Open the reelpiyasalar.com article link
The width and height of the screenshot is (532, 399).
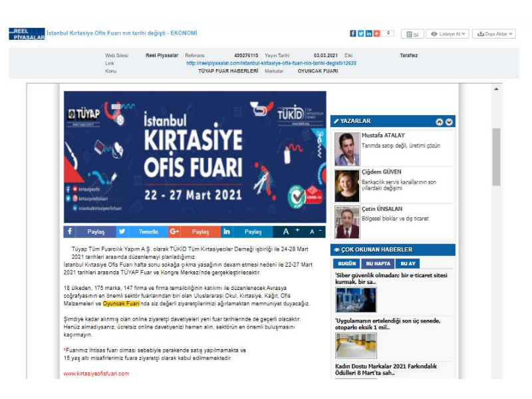tap(271, 63)
